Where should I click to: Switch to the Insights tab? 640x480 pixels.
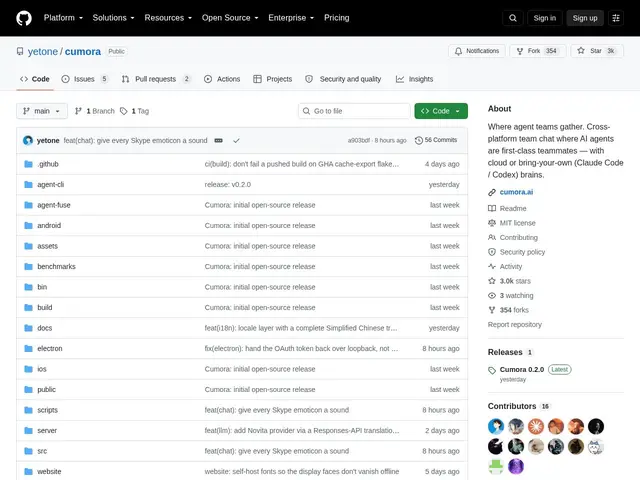point(415,79)
